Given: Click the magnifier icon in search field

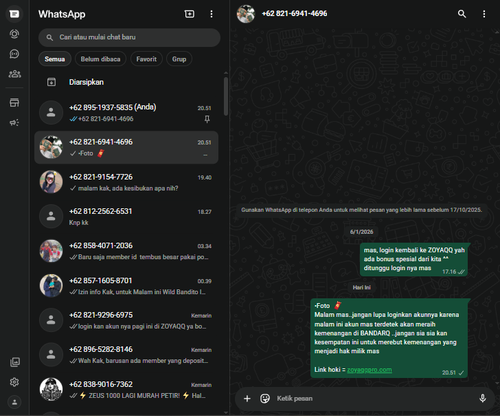Looking at the screenshot, I should (x=50, y=37).
